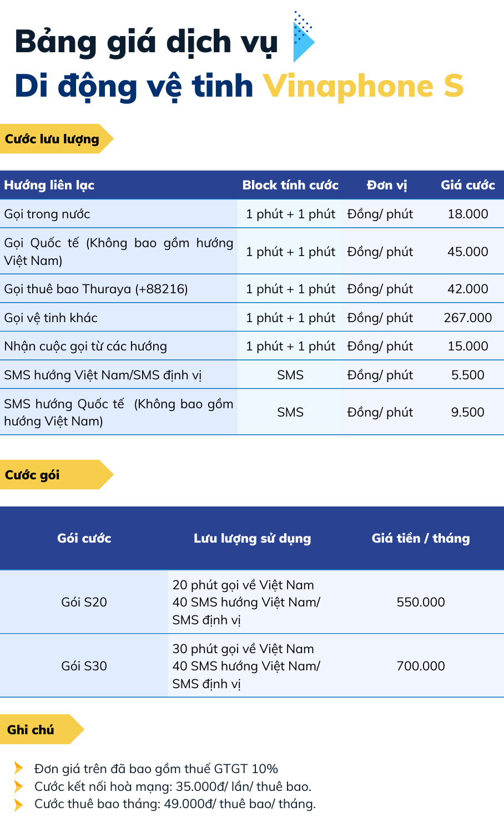Select the "Cước lưu lượng" yellow section tag
This screenshot has height=832, width=504.
click(53, 139)
